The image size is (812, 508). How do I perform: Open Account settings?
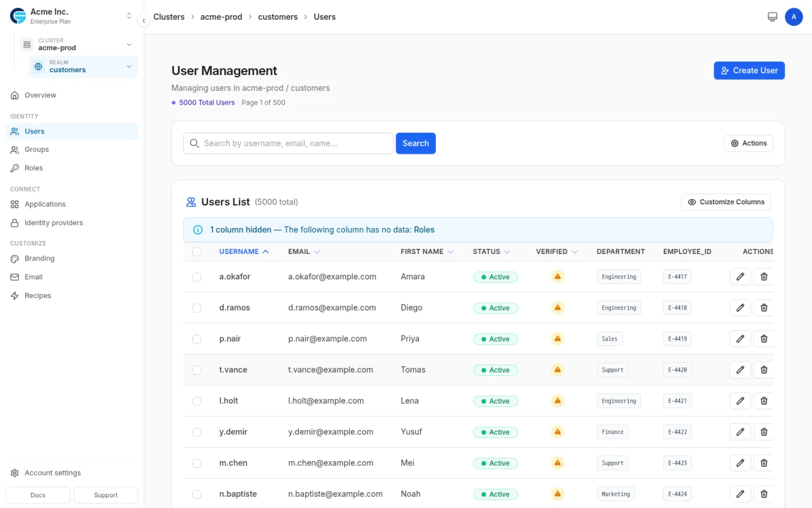72,473
